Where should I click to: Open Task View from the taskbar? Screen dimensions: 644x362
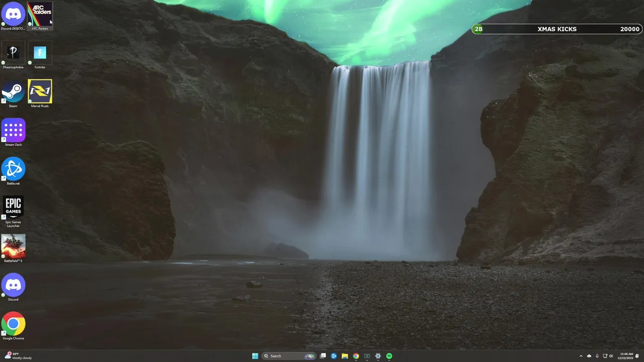[323, 356]
